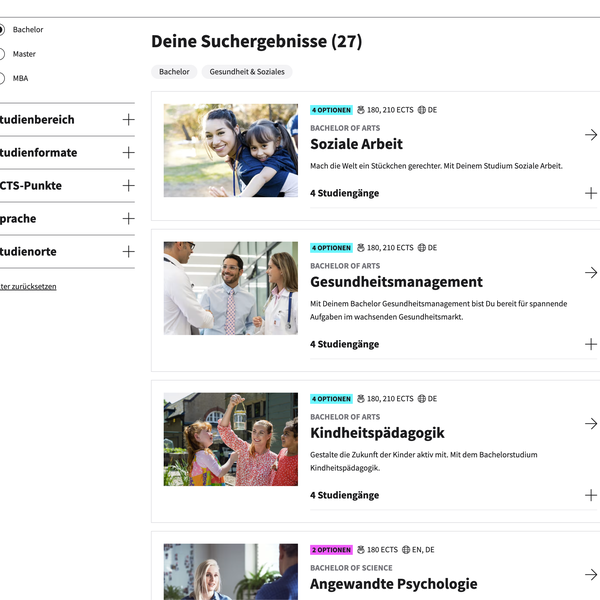Click 2 Optionen badge on Angewandte Psychologie
The width and height of the screenshot is (600, 600).
pyautogui.click(x=331, y=550)
